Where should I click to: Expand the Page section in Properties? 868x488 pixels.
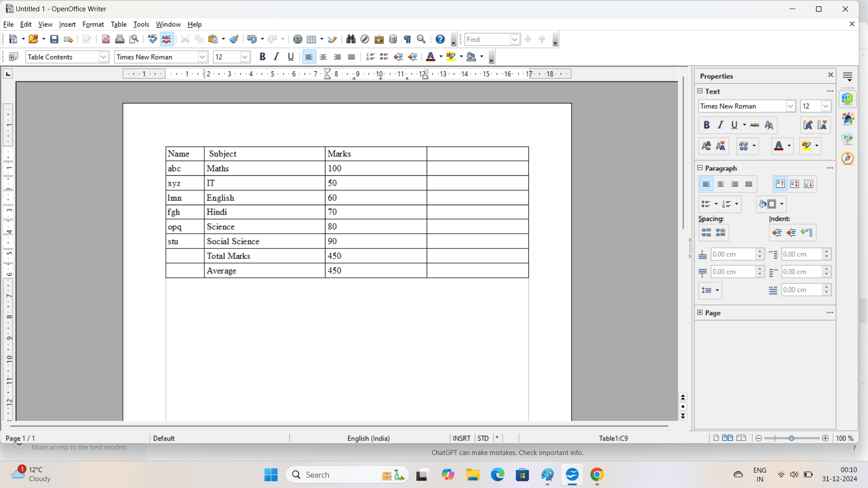pos(700,313)
